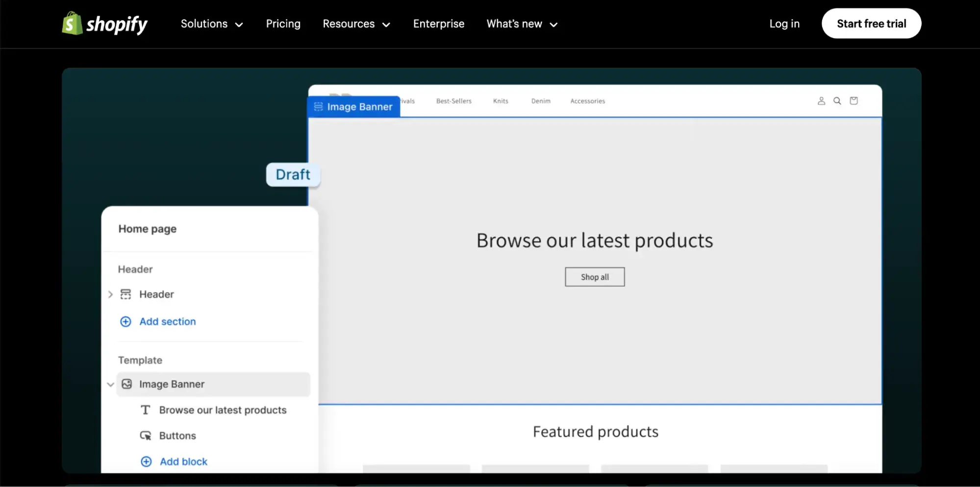
Task: Open the Enterprise menu item
Action: pos(438,24)
